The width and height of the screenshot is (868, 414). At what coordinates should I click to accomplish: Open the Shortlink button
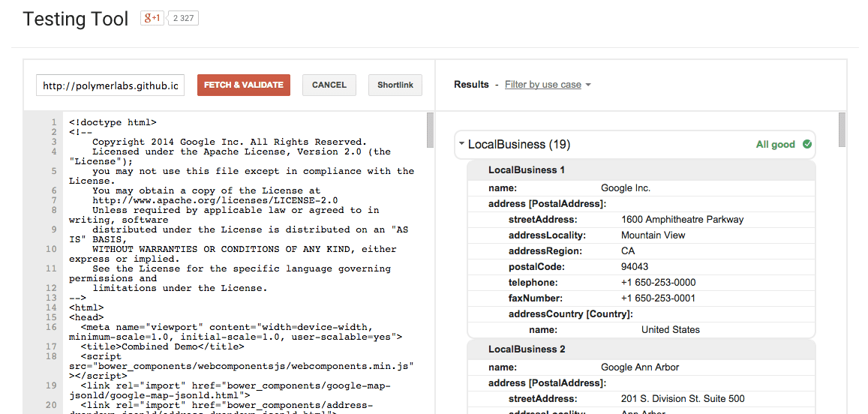(395, 85)
